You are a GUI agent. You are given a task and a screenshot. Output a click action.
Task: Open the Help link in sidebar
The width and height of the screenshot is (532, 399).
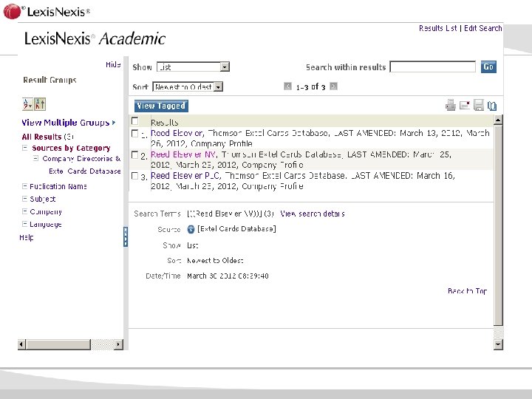pos(27,237)
